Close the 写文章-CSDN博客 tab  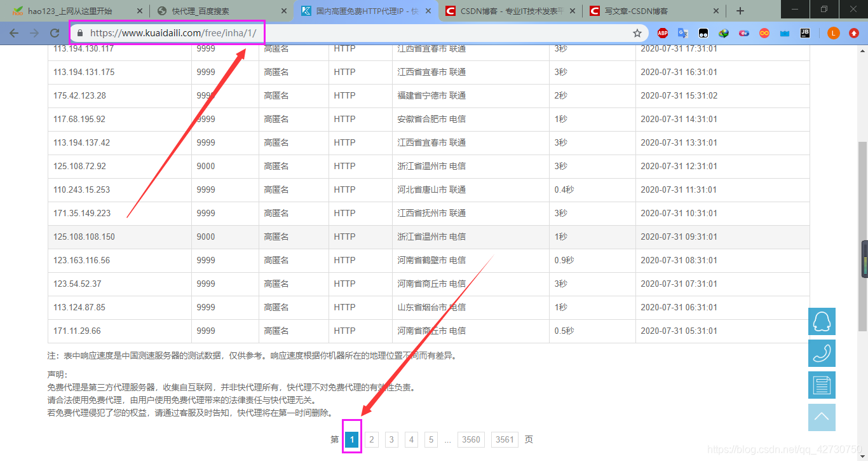coord(717,11)
